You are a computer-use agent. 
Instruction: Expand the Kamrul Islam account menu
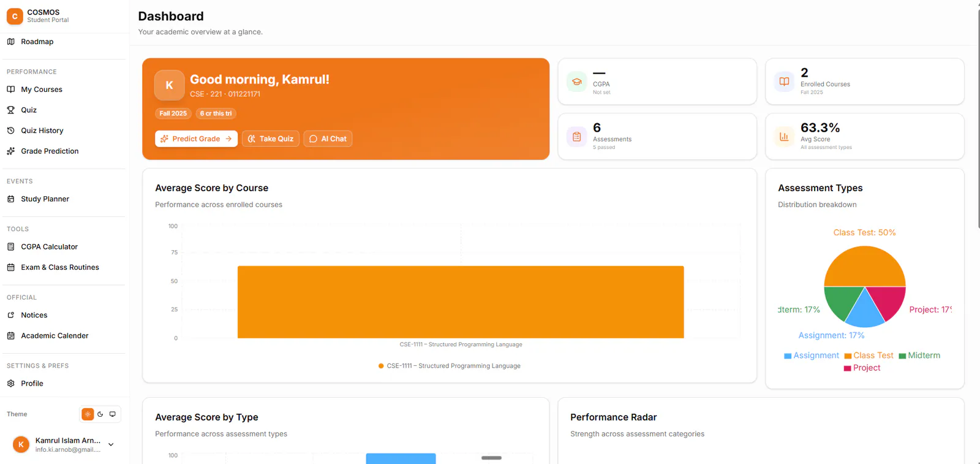click(111, 444)
